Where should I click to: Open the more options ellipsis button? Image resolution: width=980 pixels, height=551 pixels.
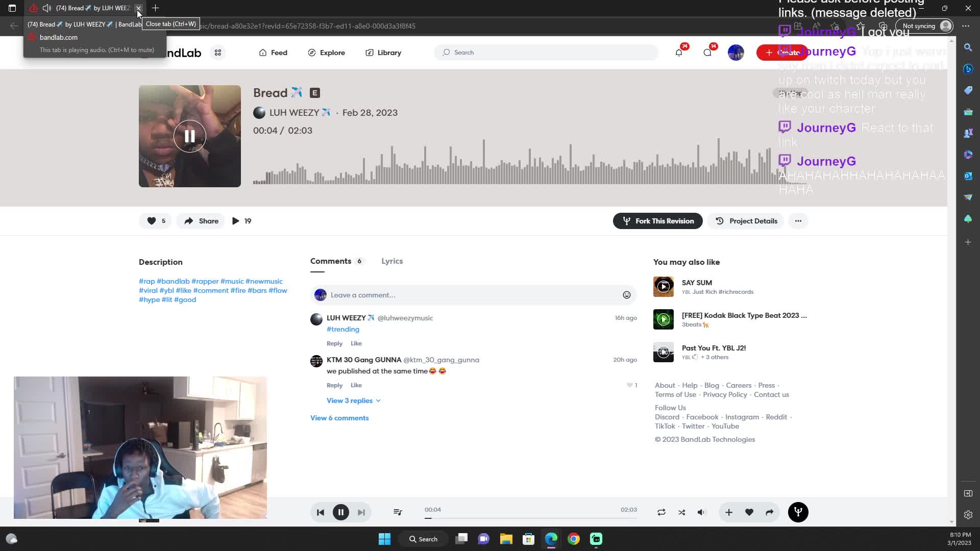click(798, 221)
